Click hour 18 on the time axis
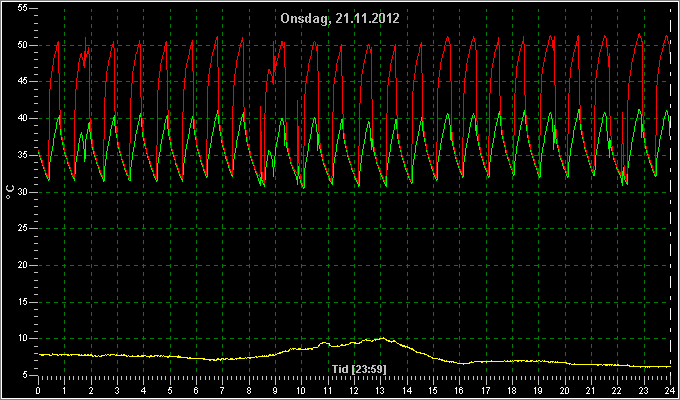 512,390
